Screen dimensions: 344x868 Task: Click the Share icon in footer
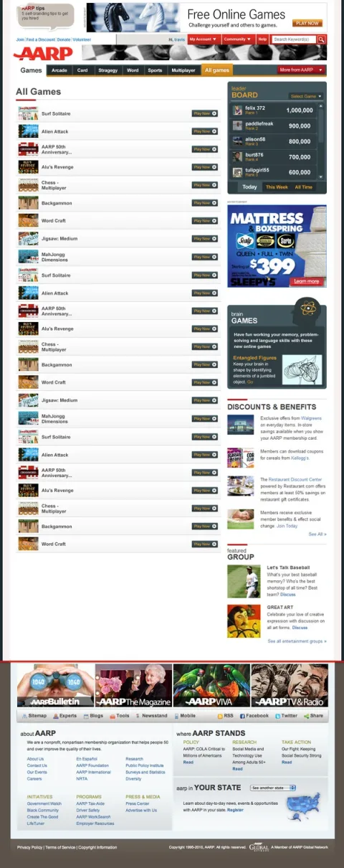307,716
